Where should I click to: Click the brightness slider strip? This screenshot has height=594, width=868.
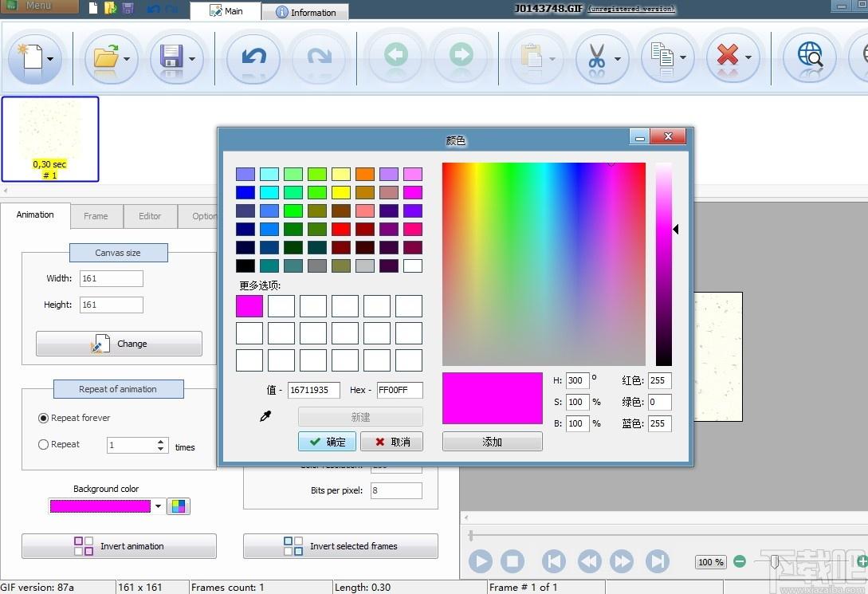(664, 264)
